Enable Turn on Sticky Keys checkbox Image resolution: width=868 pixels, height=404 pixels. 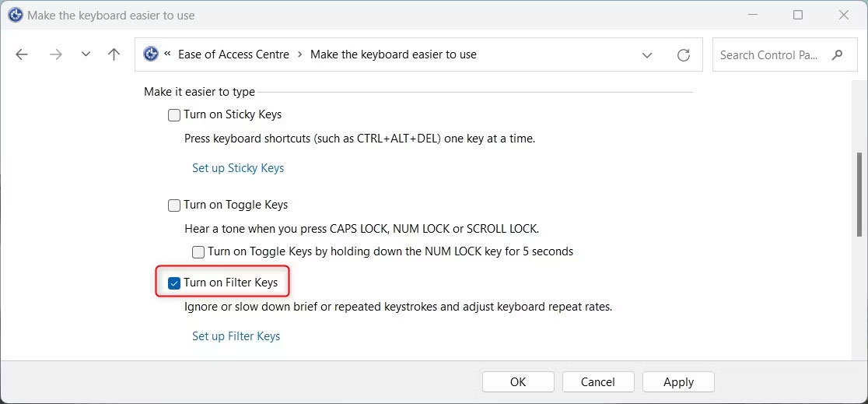(x=174, y=115)
